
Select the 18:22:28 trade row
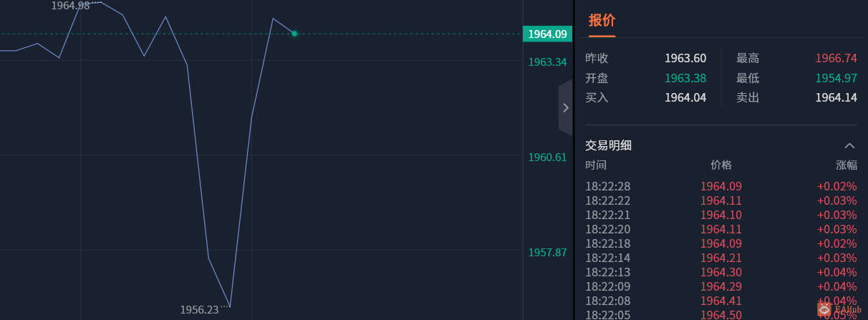point(720,186)
